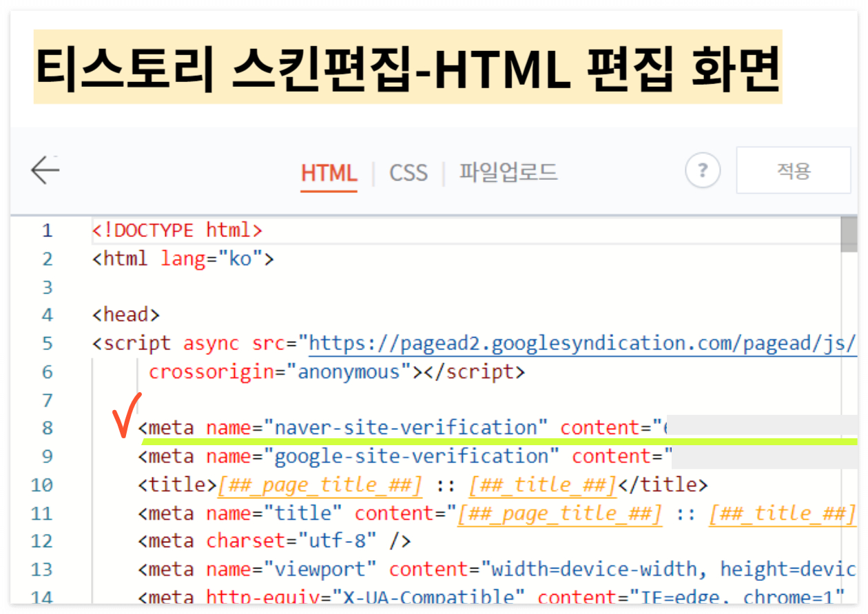Image resolution: width=868 pixels, height=614 pixels.
Task: Switch to the HTML tab
Action: [x=329, y=172]
